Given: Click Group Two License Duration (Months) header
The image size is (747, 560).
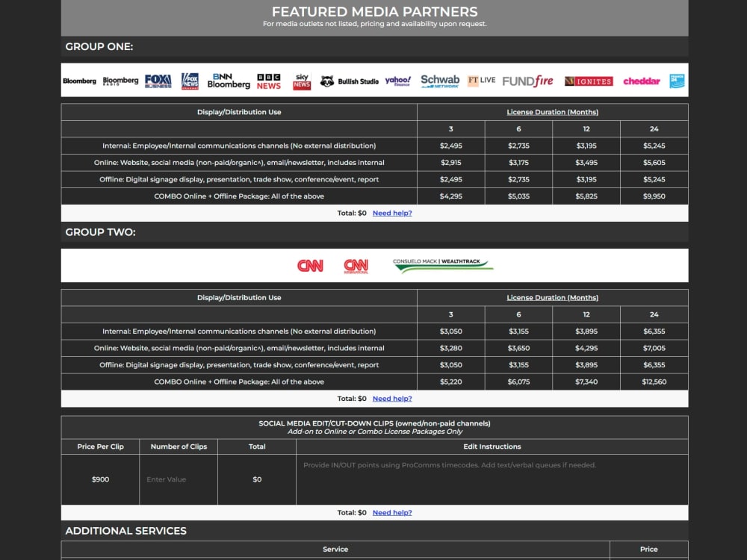Looking at the screenshot, I should 553,298.
